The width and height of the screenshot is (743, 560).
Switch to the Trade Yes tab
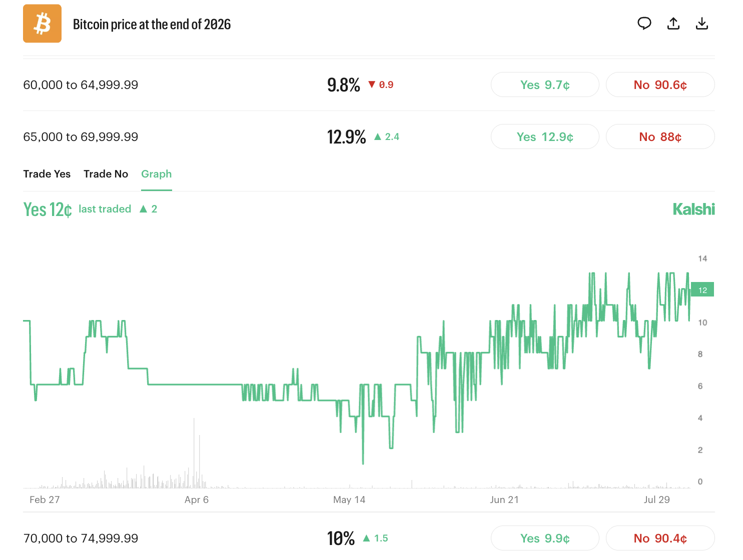47,174
